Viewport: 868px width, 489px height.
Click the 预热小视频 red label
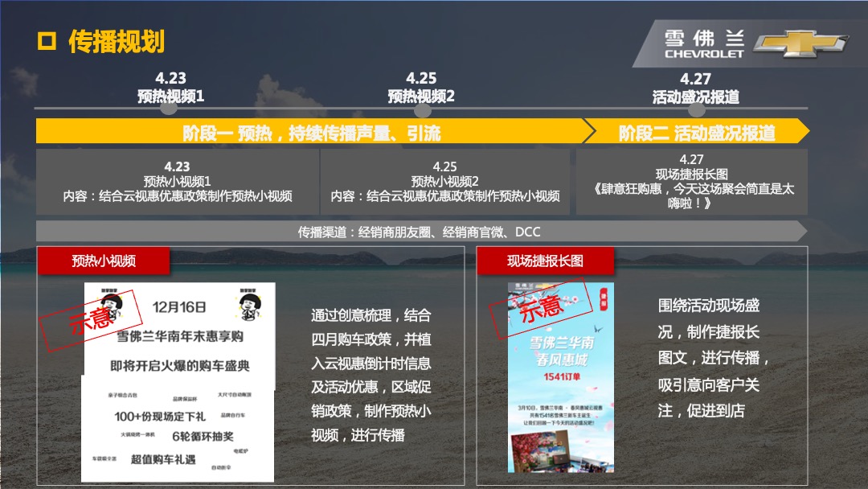pos(104,261)
